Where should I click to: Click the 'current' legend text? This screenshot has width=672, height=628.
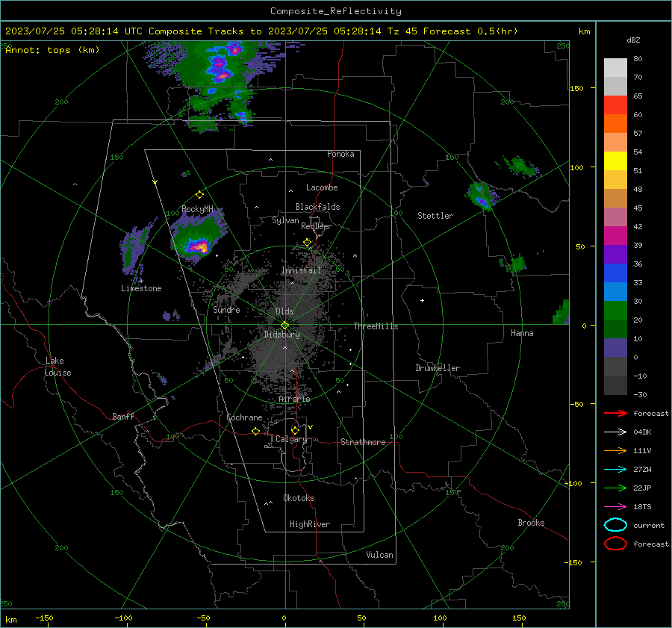[x=648, y=525]
